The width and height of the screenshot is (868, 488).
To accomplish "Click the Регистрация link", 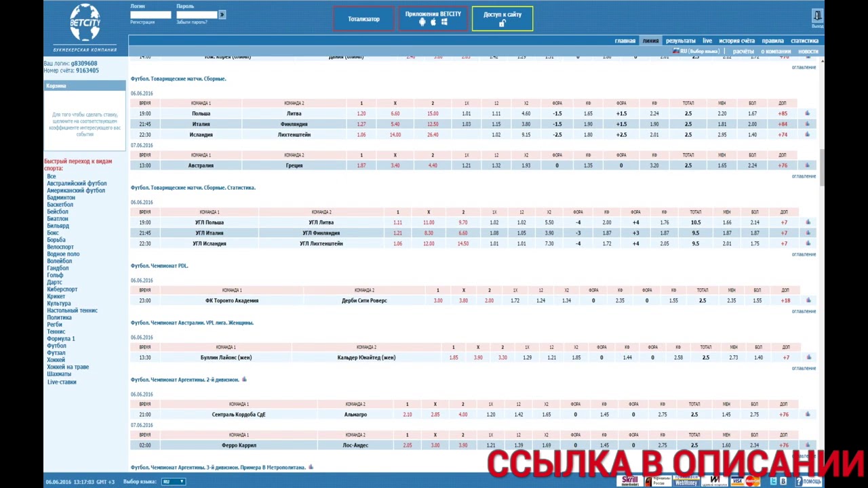I will pyautogui.click(x=142, y=22).
